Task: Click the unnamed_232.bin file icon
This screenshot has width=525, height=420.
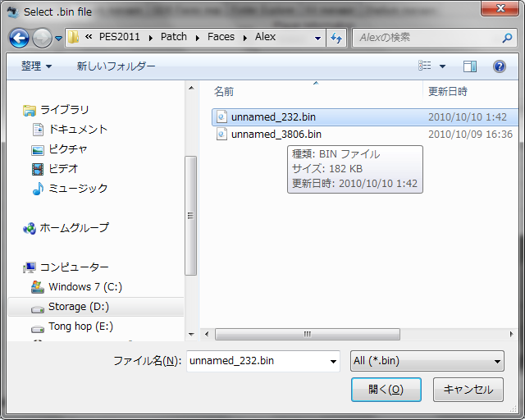Action: (x=221, y=116)
